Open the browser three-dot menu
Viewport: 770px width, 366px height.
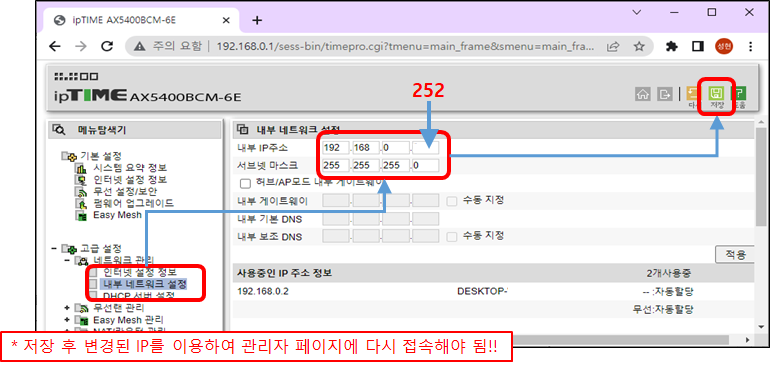750,47
